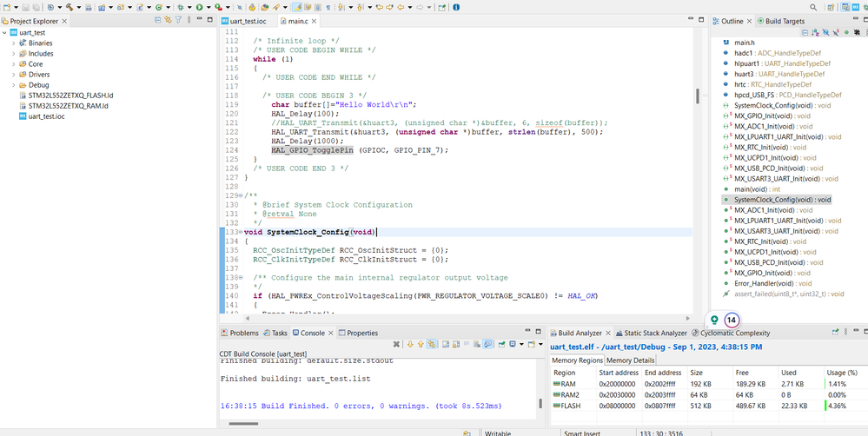Open the Memory Details tab
Screen dimensions: 868x436
(x=630, y=360)
